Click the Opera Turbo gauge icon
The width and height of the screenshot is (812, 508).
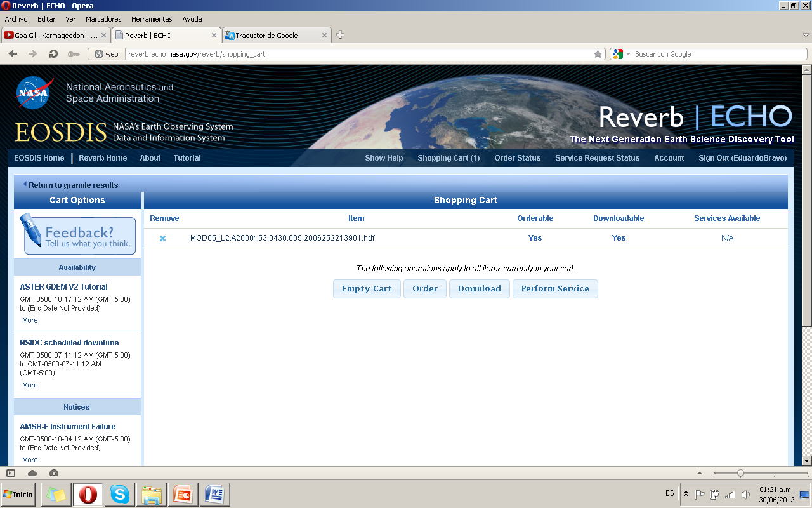[x=54, y=473]
